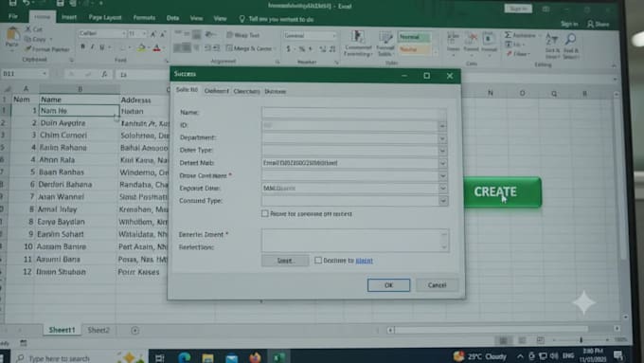
Task: Click the Fill Color paint bucket
Action: click(x=142, y=48)
